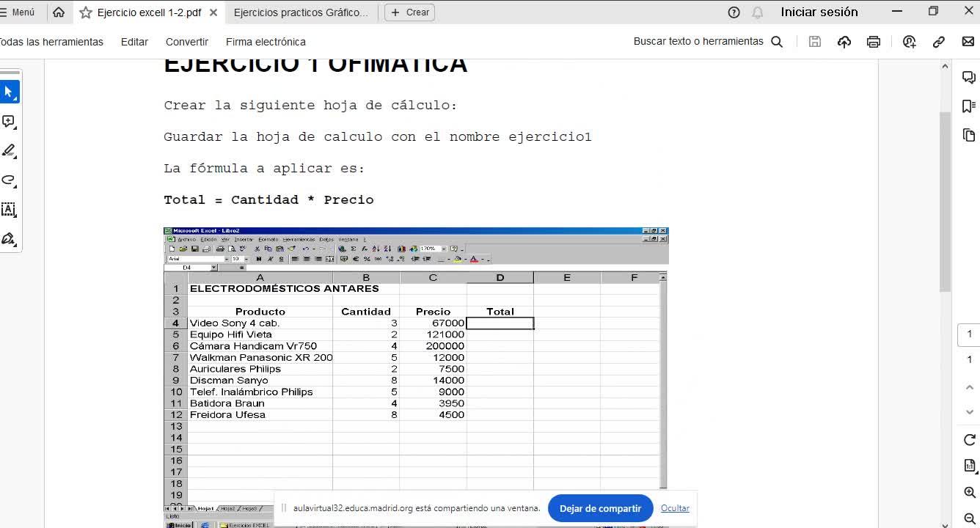
Task: Open the page thumbnails panel icon
Action: coord(969,136)
